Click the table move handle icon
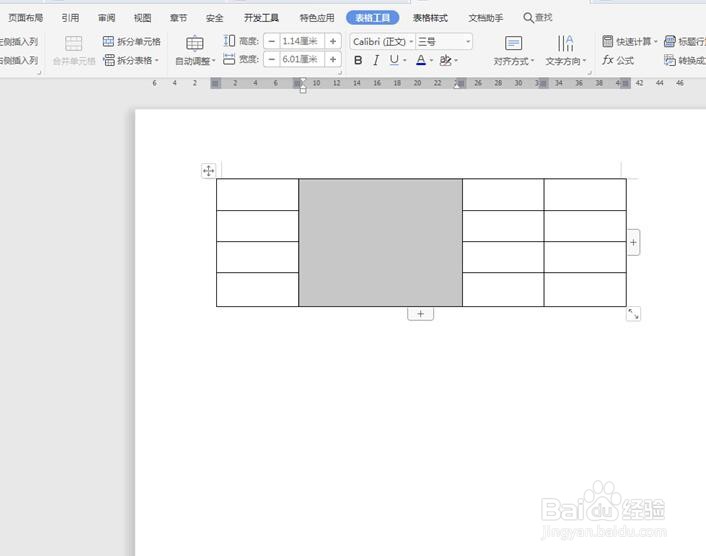This screenshot has width=706, height=556. point(208,171)
